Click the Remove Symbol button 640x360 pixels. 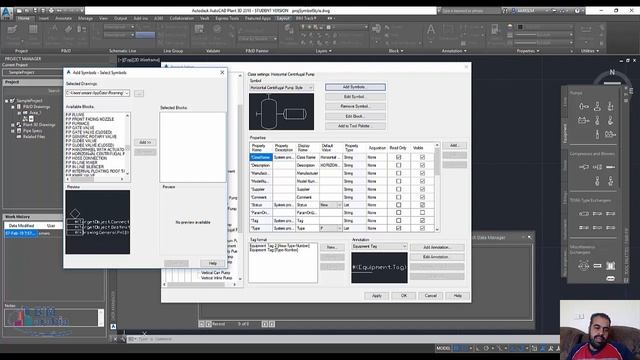(x=355, y=106)
